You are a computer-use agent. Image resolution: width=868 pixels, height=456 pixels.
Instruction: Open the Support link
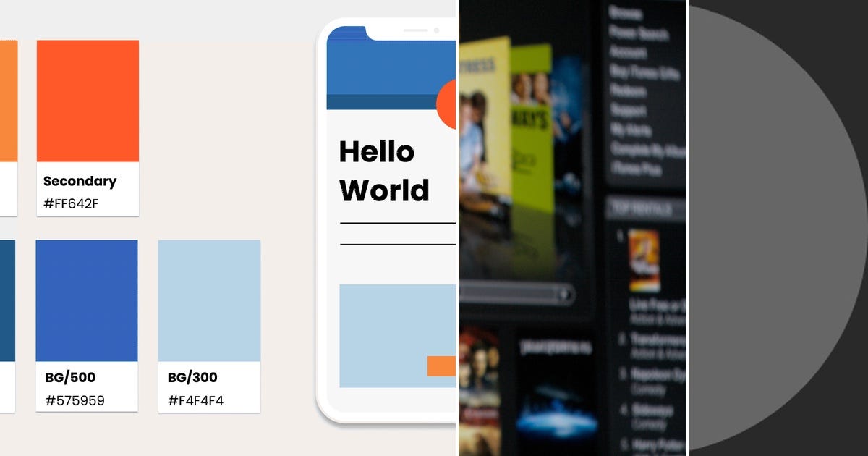(631, 110)
